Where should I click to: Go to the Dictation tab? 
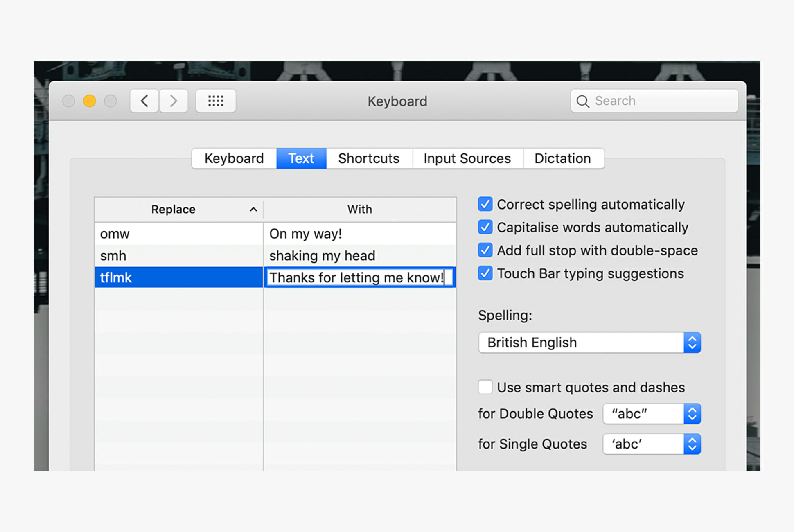pos(562,158)
